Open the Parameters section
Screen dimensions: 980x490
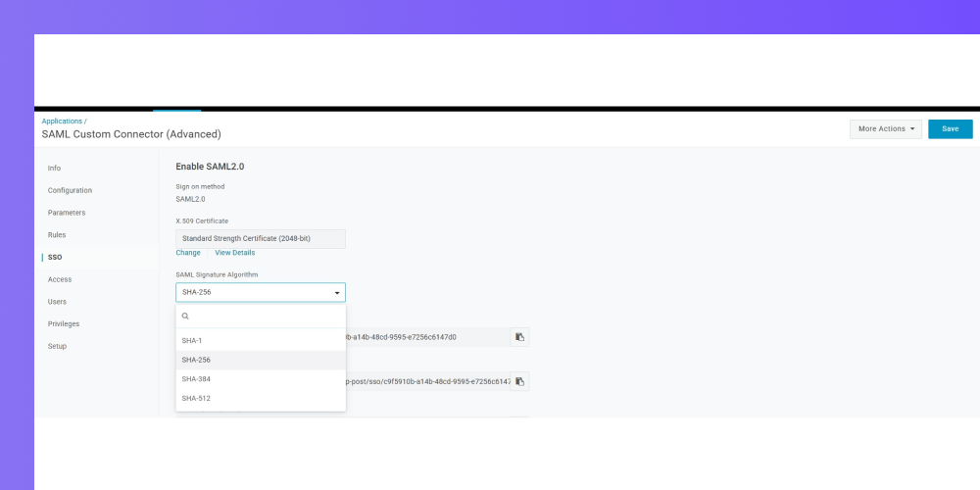pyautogui.click(x=67, y=213)
